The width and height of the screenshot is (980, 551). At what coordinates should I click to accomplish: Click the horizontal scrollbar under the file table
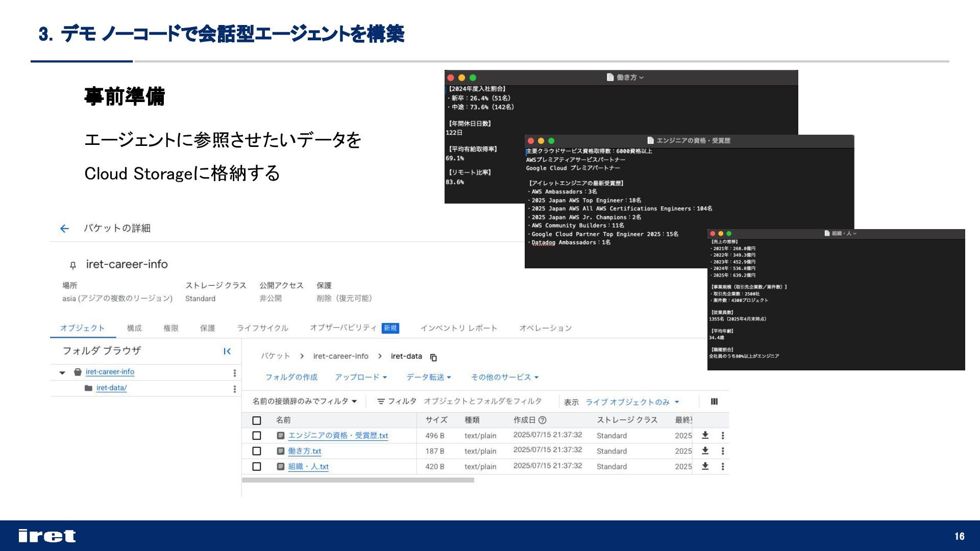tap(358, 480)
